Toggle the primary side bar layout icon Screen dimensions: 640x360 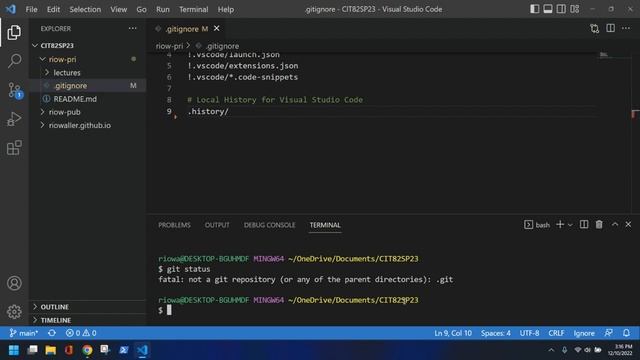pyautogui.click(x=534, y=9)
